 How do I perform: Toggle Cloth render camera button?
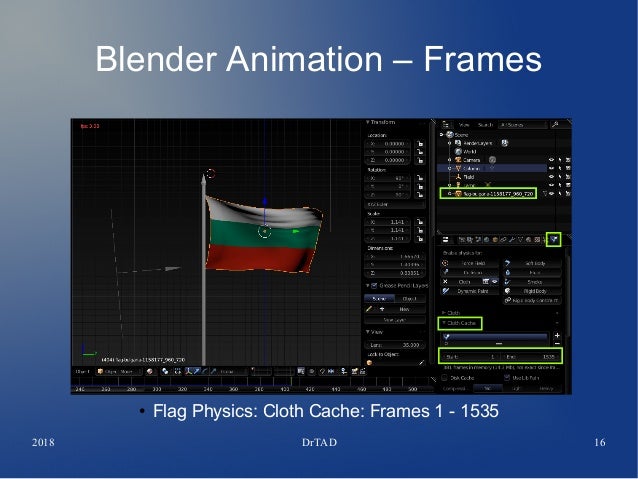(x=486, y=282)
